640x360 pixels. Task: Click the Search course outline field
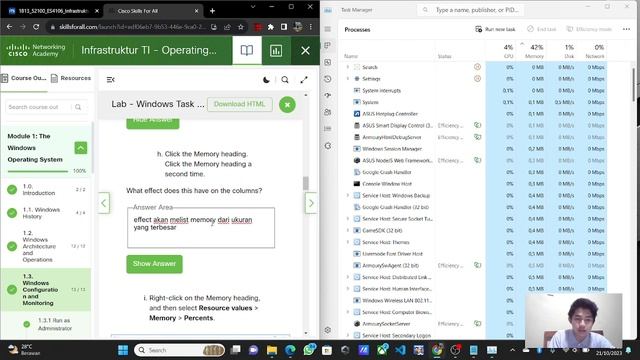pos(46,107)
